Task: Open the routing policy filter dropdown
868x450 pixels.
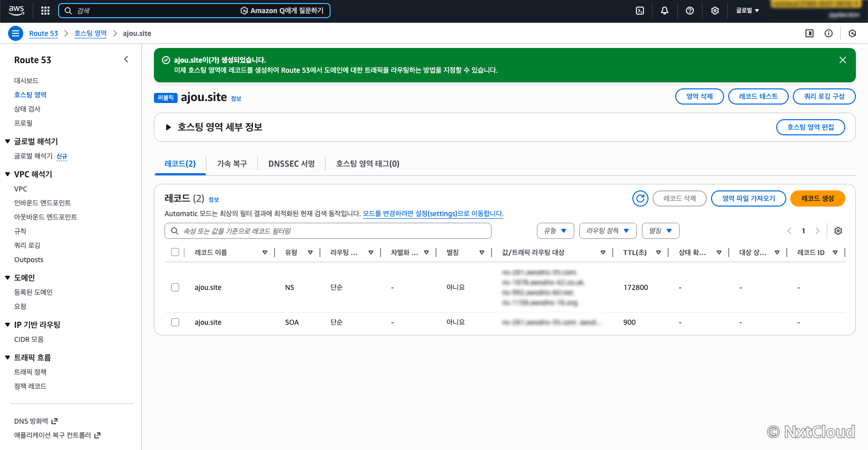Action: point(608,231)
